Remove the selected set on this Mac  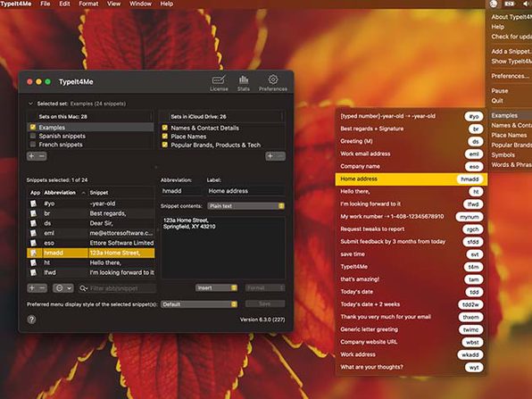[42, 156]
